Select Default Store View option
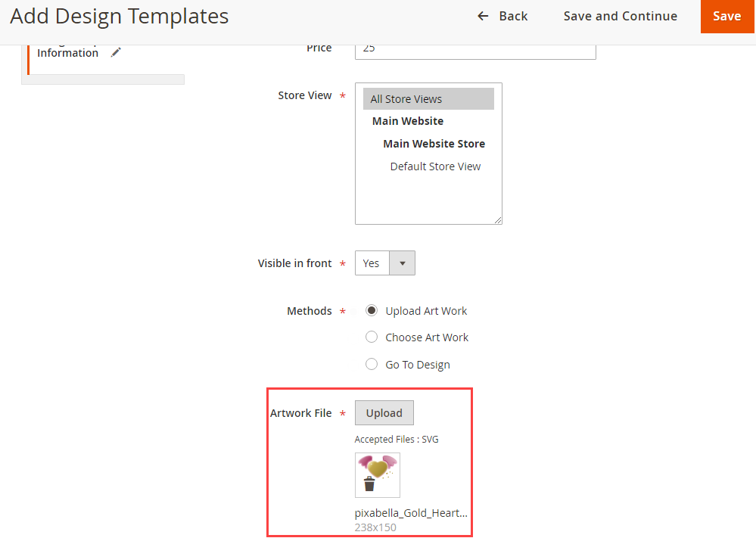The image size is (756, 538). click(x=435, y=166)
